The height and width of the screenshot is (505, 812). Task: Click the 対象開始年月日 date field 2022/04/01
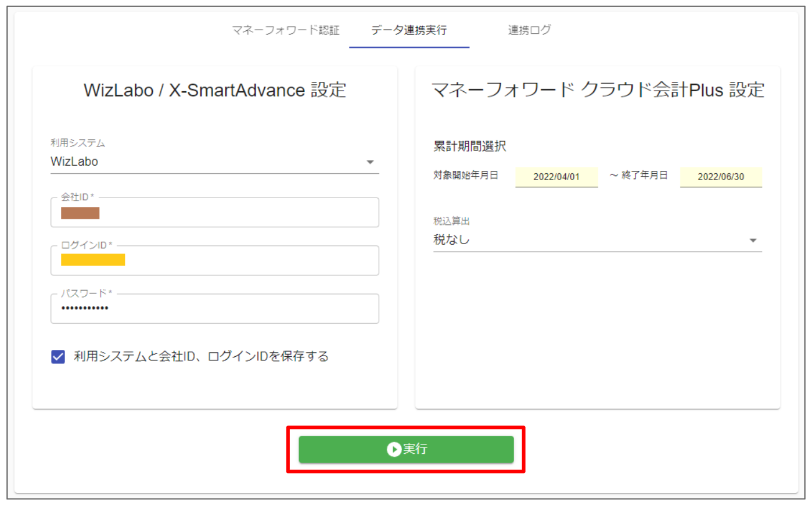point(556,177)
